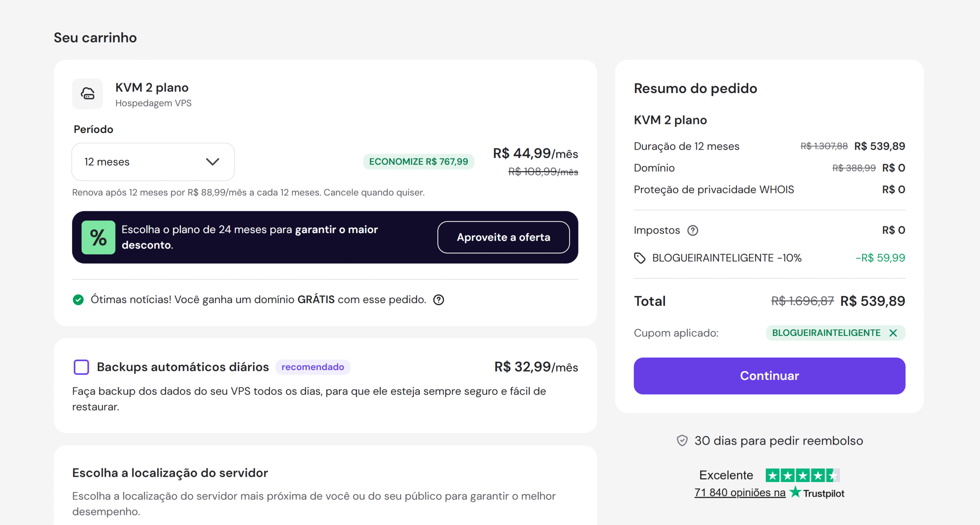
Task: Click the VPS hosting server icon
Action: point(88,94)
